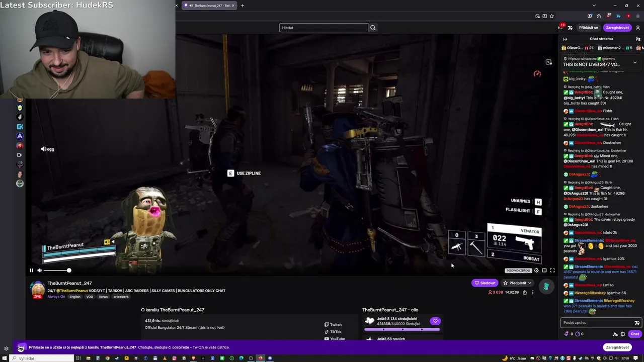Image resolution: width=644 pixels, height=362 pixels.
Task: Click the Rerun stream tag
Action: [103, 297]
